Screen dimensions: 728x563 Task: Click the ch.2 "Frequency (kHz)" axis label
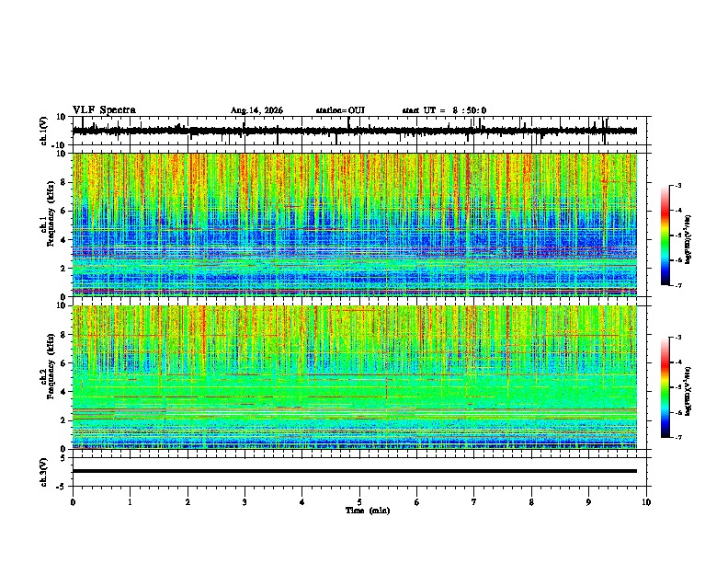point(51,366)
